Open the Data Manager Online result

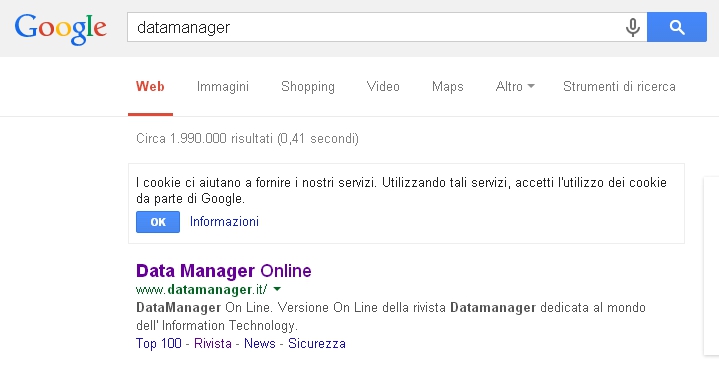pyautogui.click(x=224, y=271)
